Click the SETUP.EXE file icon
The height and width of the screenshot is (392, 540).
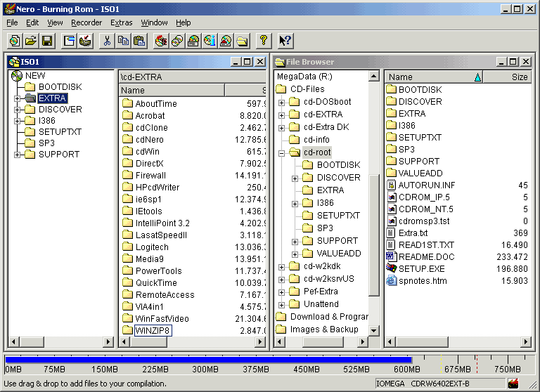click(x=391, y=268)
